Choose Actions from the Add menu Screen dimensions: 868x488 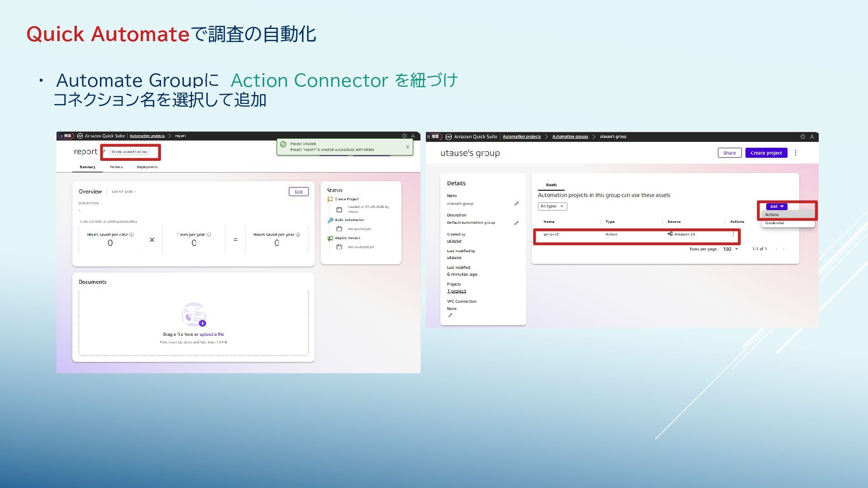click(x=772, y=215)
